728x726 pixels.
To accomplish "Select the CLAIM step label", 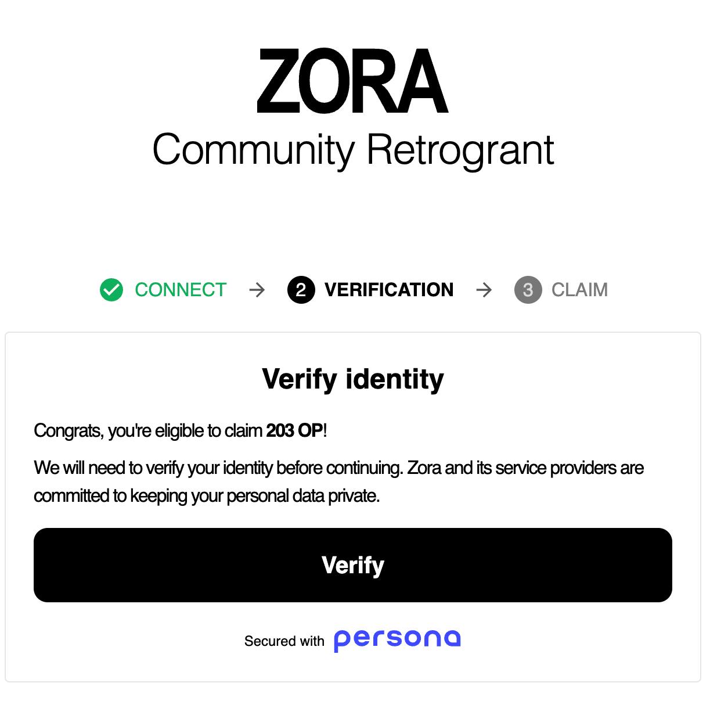I will tap(579, 290).
